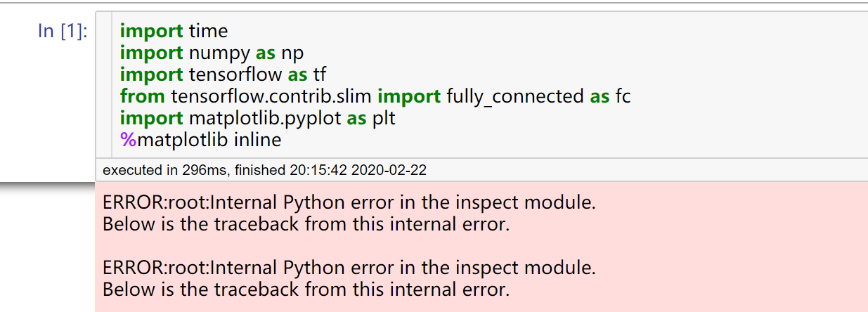Click the fully_connected identifier

(516, 96)
